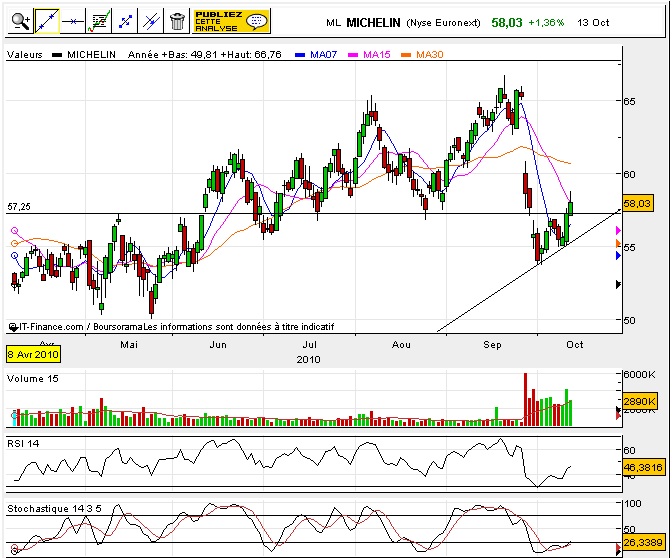The image size is (672, 558).
Task: Click the Jun month label on time axis
Action: click(x=218, y=345)
